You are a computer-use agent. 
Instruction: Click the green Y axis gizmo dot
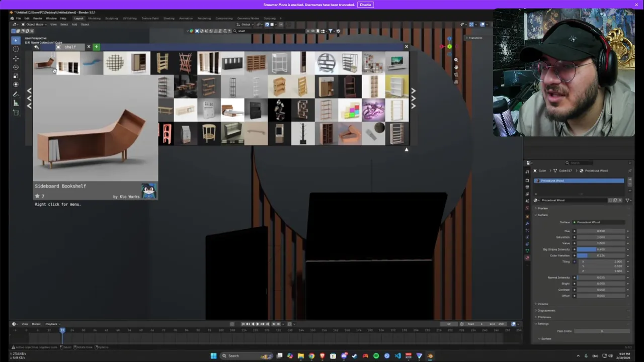(x=449, y=47)
